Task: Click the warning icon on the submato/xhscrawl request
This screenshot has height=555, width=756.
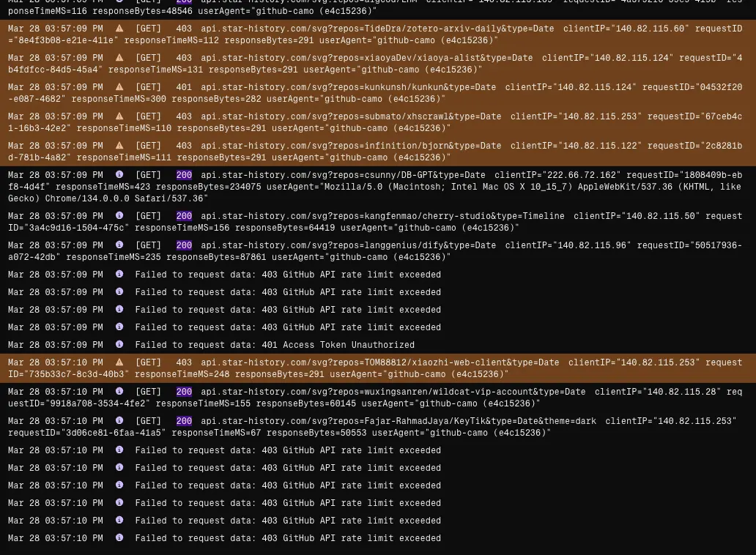Action: click(119, 116)
